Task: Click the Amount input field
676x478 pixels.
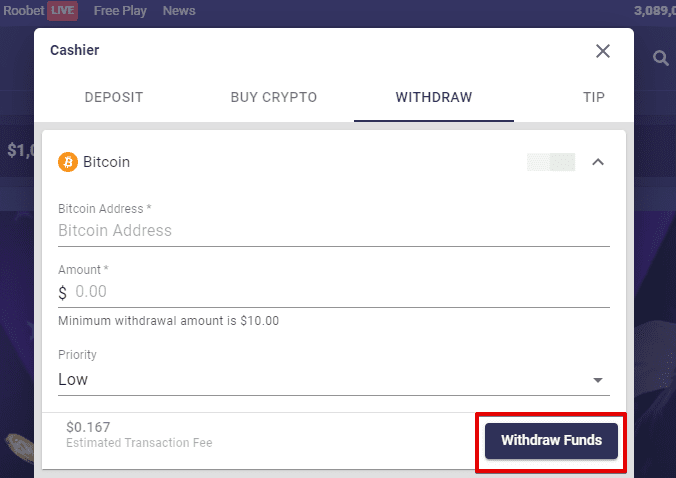Action: [x=340, y=292]
